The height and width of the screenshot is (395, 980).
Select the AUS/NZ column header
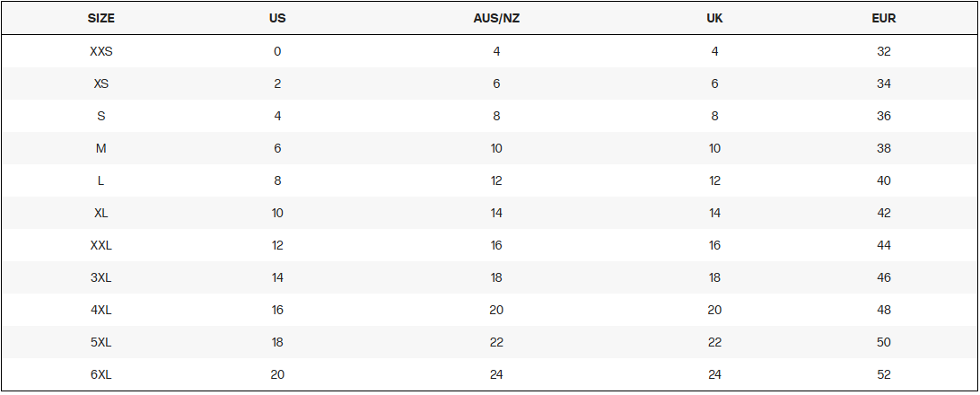(496, 18)
